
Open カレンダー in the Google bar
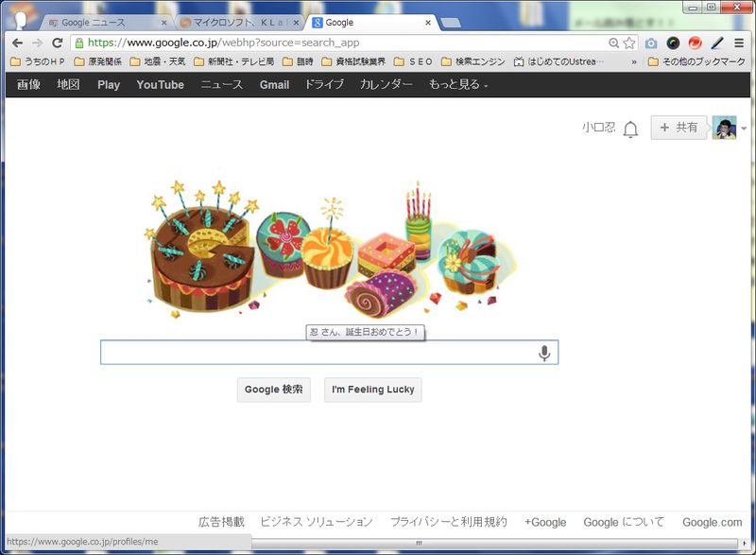[x=387, y=85]
